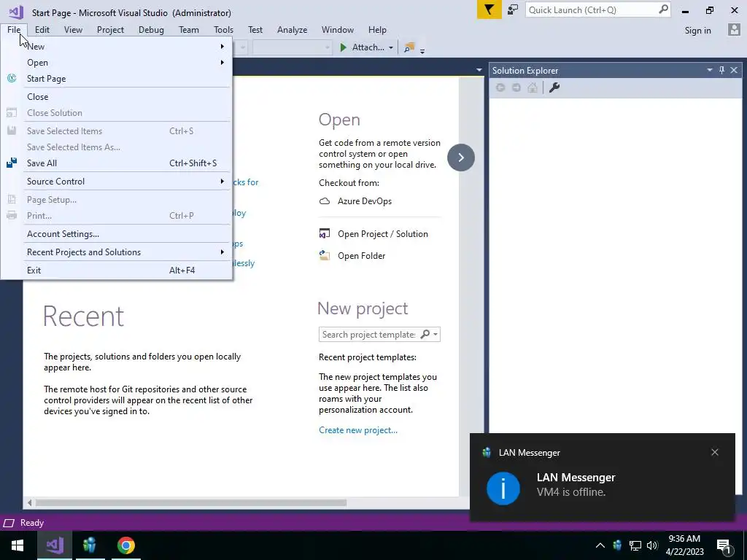747x560 pixels.
Task: Launch Google Chrome from the taskbar
Action: pos(125,545)
